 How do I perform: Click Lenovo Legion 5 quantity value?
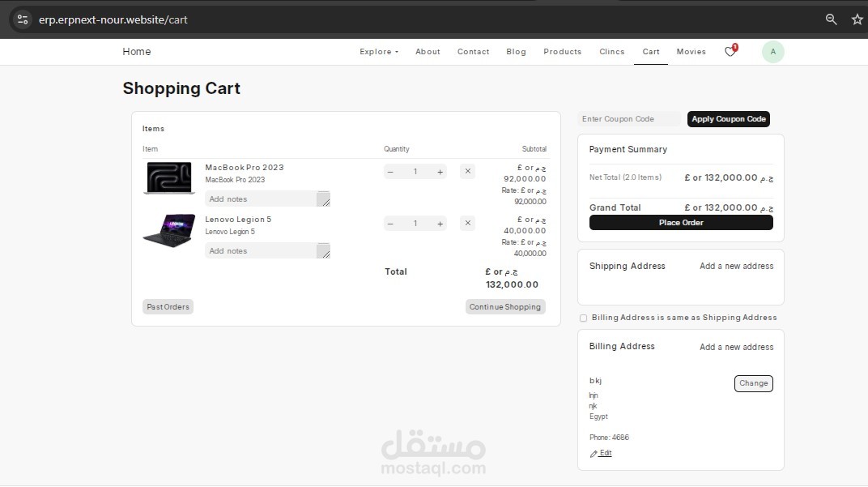click(415, 224)
